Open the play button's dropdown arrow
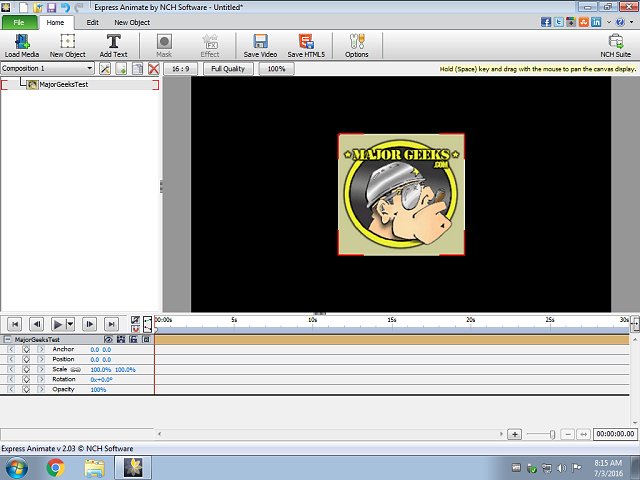 pos(70,324)
